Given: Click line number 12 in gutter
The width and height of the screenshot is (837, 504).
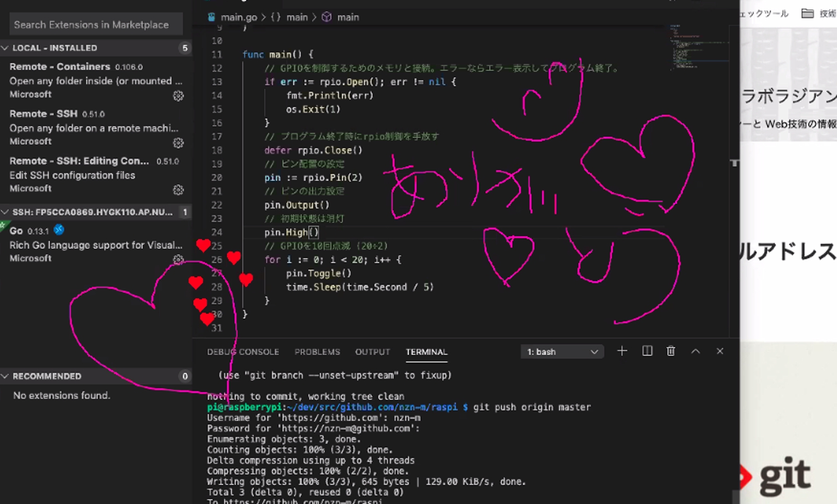Looking at the screenshot, I should 217,68.
